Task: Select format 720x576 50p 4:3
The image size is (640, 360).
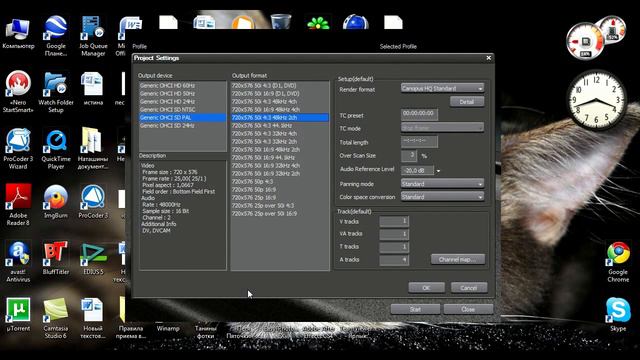Action: (x=280, y=182)
